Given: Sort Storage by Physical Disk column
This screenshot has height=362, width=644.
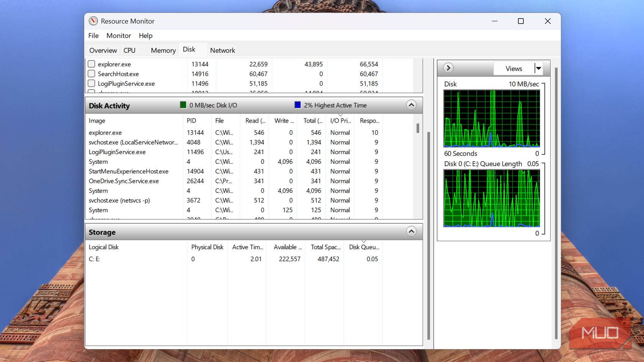Looking at the screenshot, I should point(207,247).
